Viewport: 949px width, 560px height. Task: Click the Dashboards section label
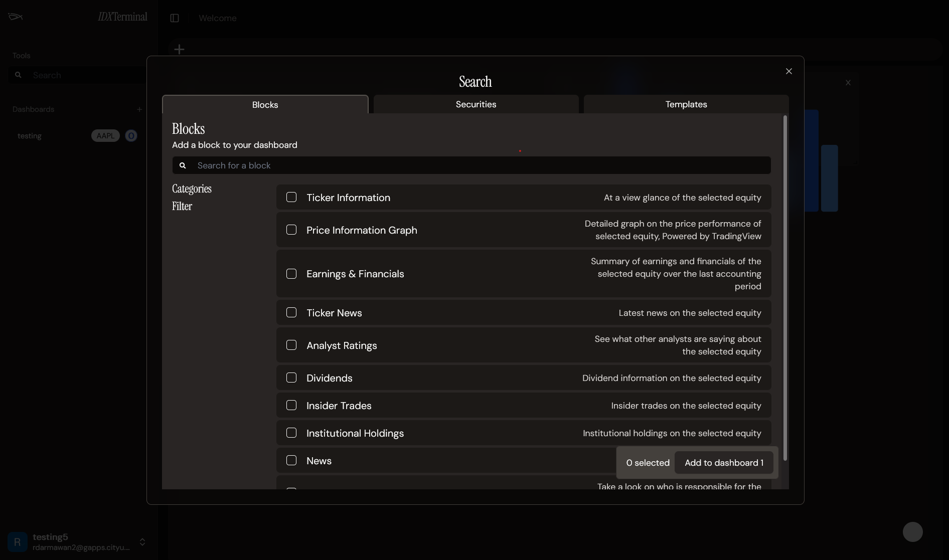pos(33,109)
